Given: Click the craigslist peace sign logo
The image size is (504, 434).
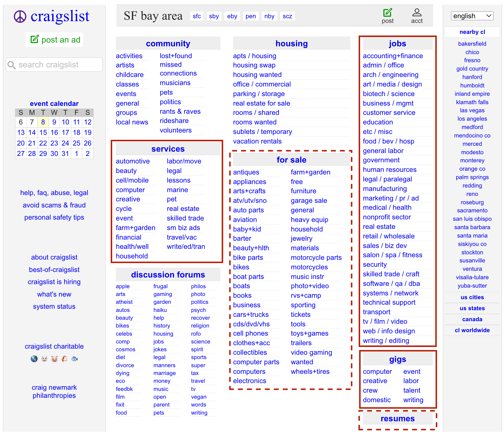Looking at the screenshot, I should (20, 16).
